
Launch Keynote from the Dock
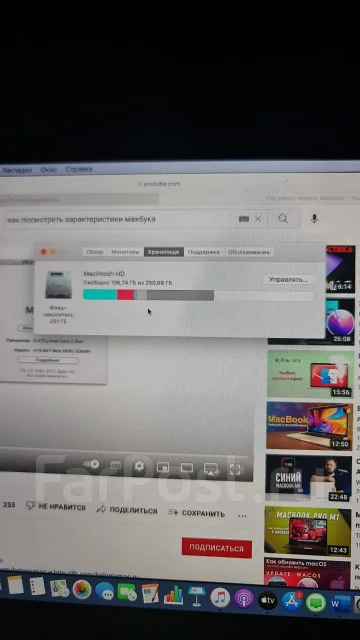click(x=197, y=596)
